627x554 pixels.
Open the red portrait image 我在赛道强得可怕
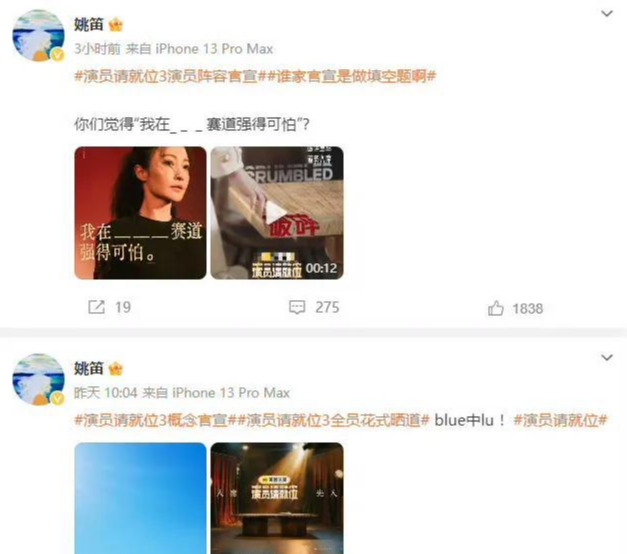(140, 213)
